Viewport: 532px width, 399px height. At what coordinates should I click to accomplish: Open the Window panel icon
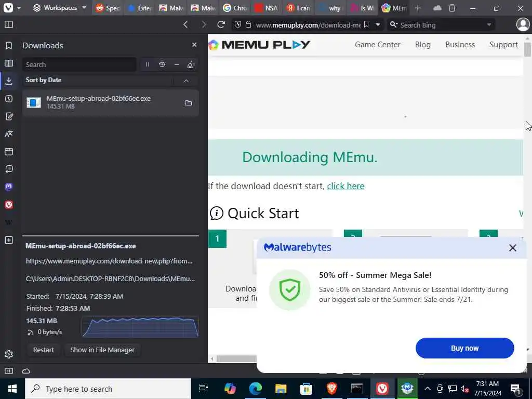click(9, 151)
